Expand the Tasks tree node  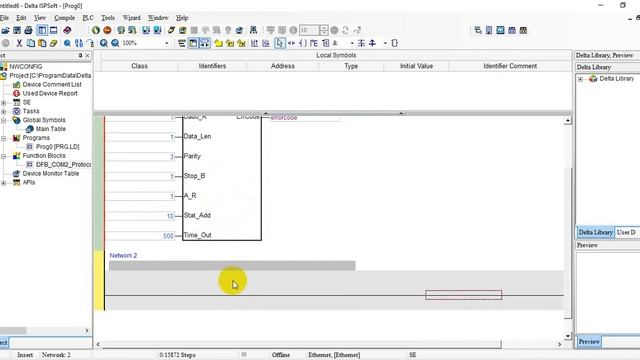point(4,111)
